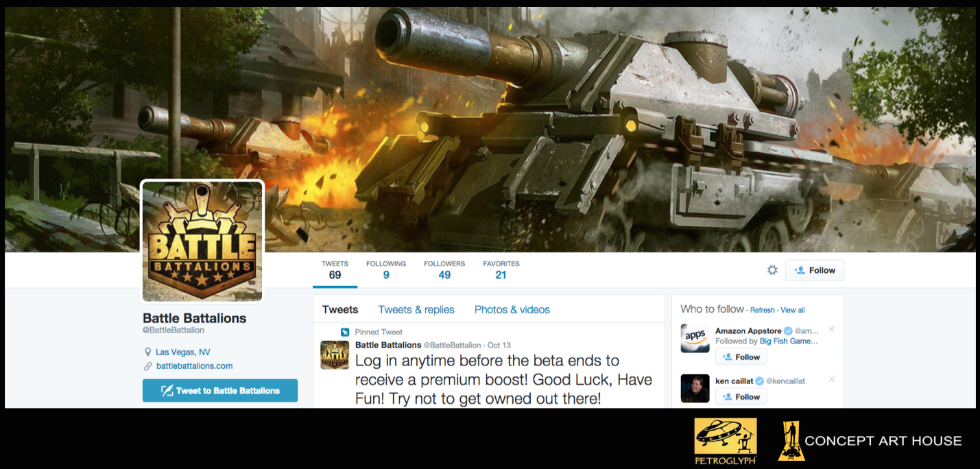980x469 pixels.
Task: Open the Favorites count of 21
Action: [x=501, y=270]
